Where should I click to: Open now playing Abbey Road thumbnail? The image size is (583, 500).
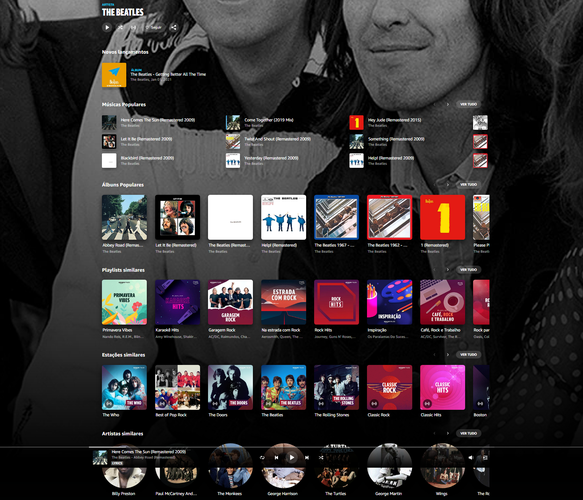pos(100,458)
